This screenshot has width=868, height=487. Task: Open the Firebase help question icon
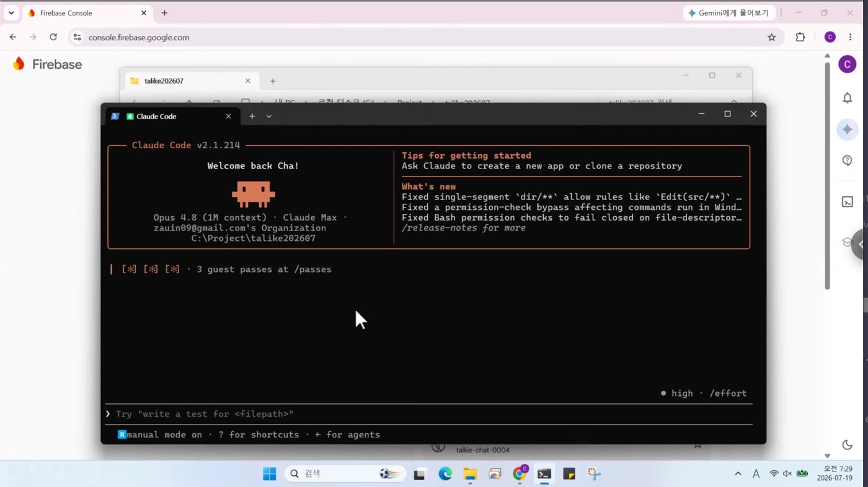coord(847,160)
